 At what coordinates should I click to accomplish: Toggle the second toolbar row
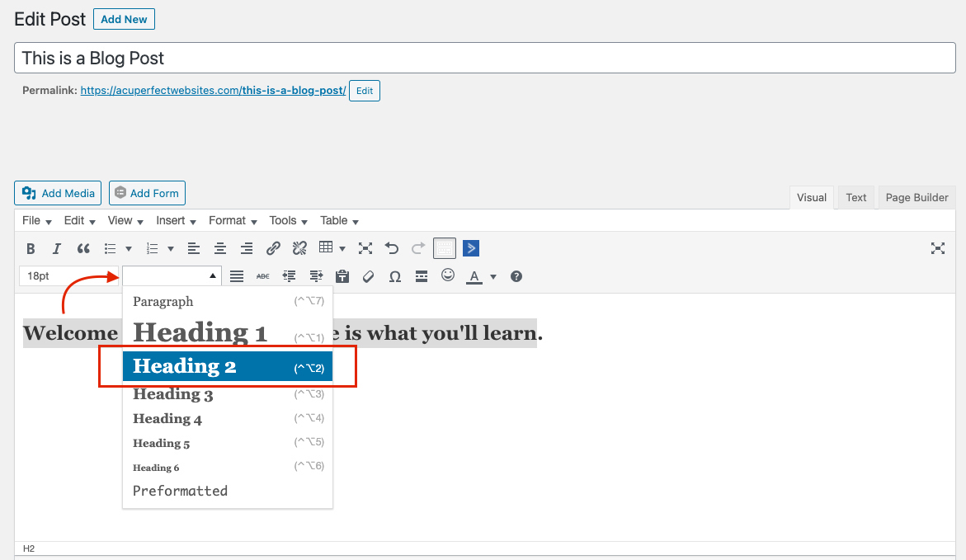[445, 248]
